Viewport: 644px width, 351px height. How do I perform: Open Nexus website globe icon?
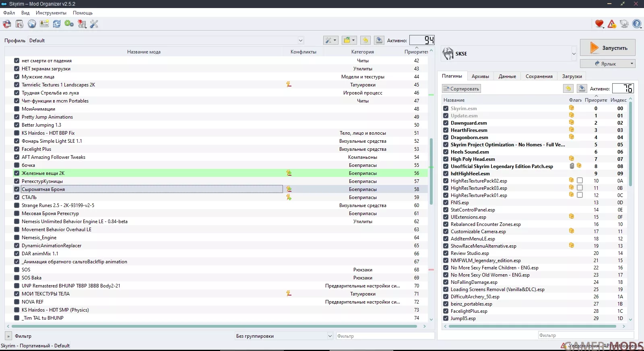[32, 24]
